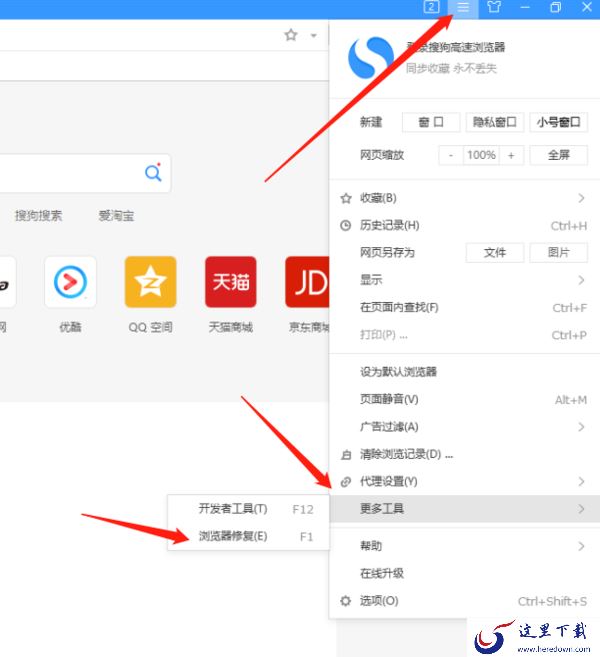Expand the 代理设置(Y) submenu arrow
This screenshot has height=657, width=600.
(x=581, y=482)
